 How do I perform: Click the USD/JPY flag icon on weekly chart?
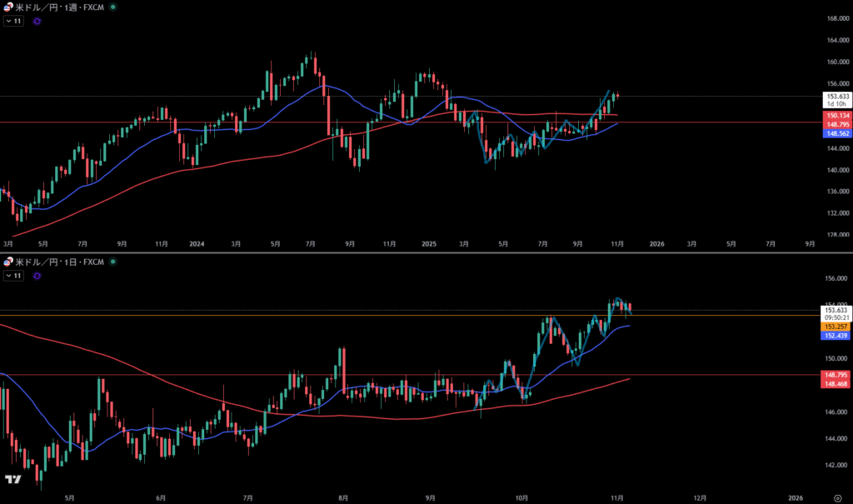tap(9, 7)
